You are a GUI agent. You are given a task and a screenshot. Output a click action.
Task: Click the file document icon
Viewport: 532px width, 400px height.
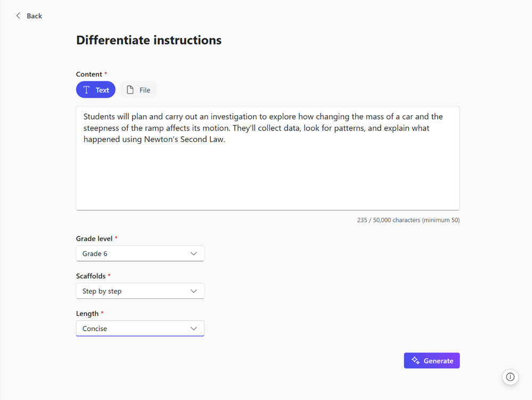[x=130, y=90]
